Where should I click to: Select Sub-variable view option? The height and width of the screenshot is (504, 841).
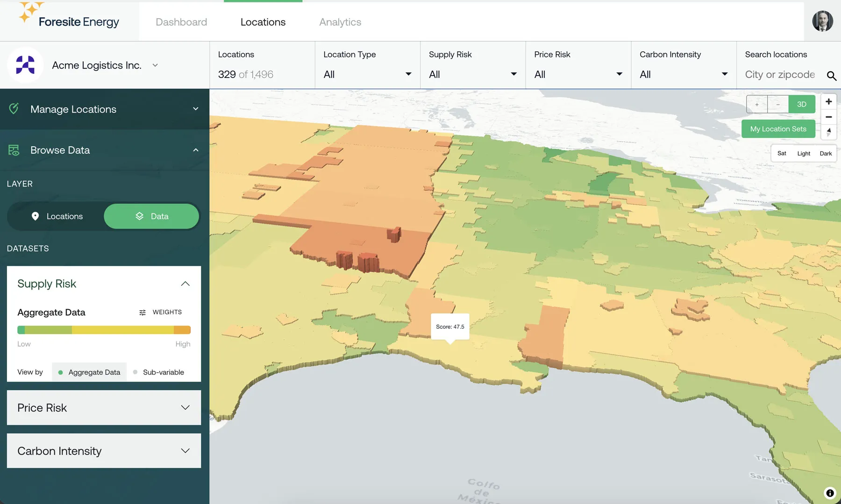(x=158, y=372)
